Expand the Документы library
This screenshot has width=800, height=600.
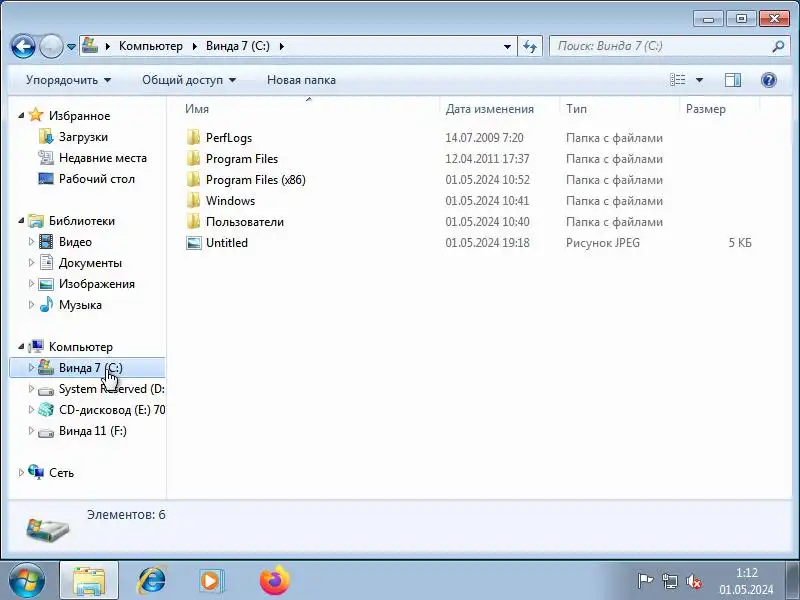(31, 263)
